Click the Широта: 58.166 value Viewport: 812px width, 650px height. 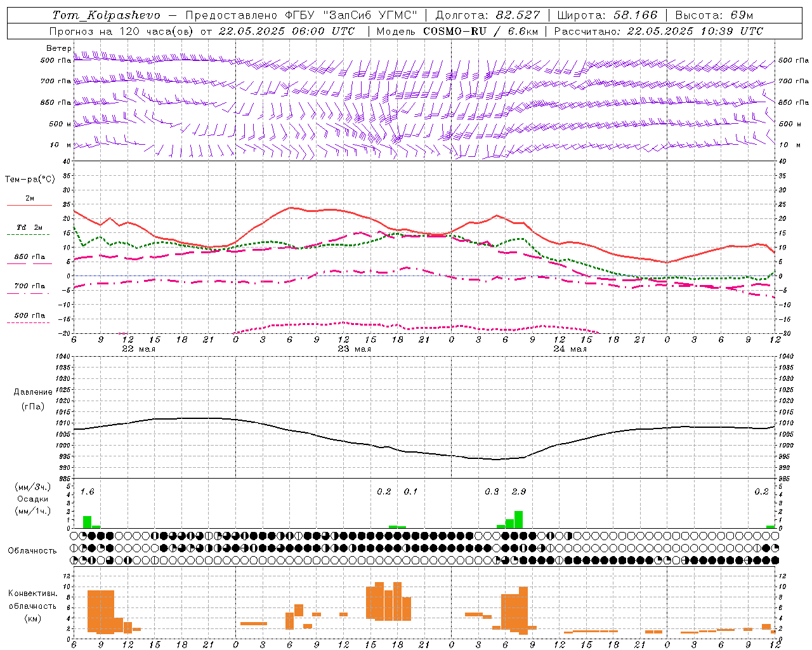(607, 15)
